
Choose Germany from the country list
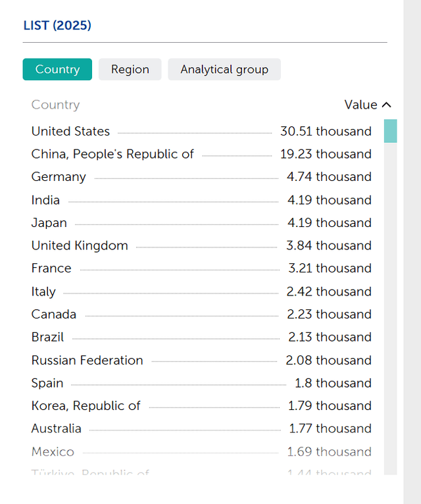(59, 176)
